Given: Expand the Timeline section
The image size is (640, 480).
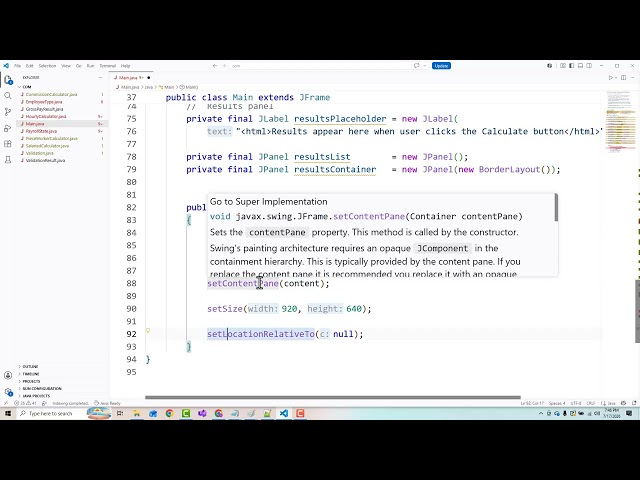Looking at the screenshot, I should 29,374.
